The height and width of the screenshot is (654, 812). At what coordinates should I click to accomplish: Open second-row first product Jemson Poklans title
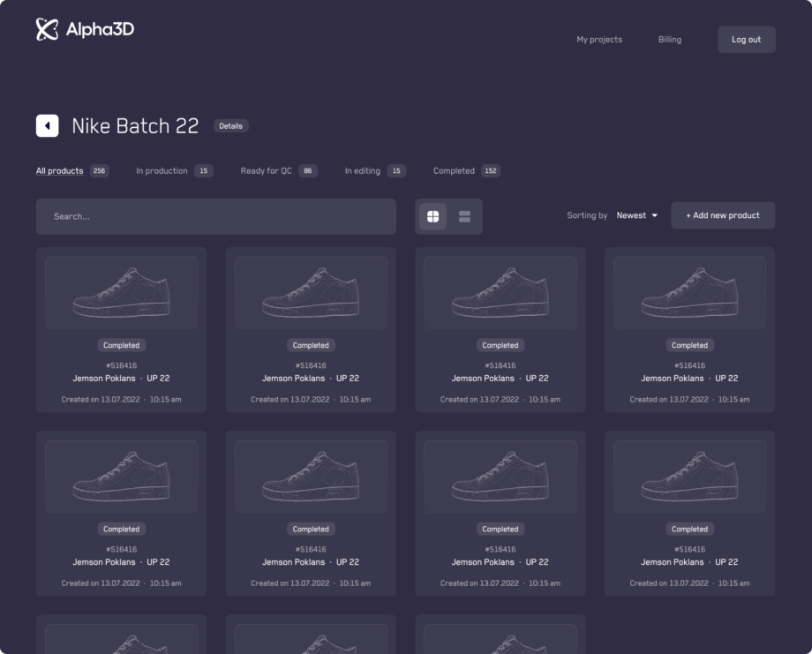(x=104, y=562)
